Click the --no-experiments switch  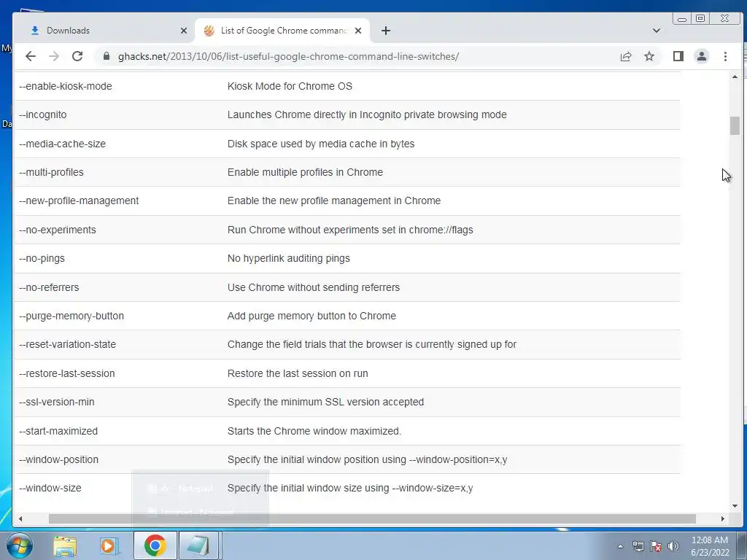(x=58, y=230)
